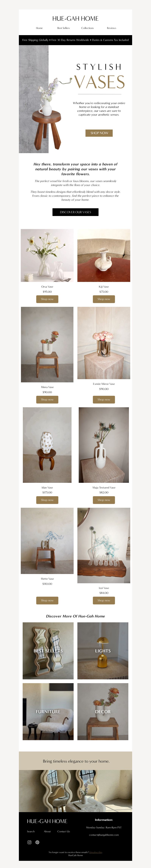Open the Contact Us footer link
The width and height of the screenshot is (151, 868).
pos(64,831)
